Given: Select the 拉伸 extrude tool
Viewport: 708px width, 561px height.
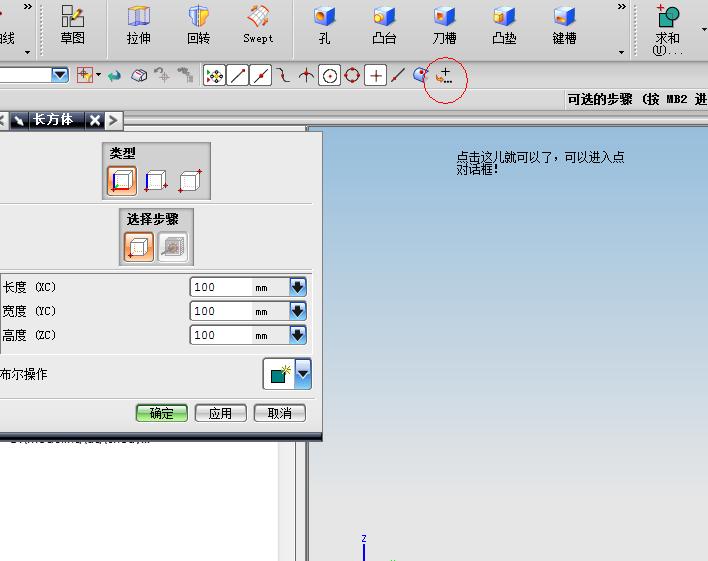Looking at the screenshot, I should tap(138, 25).
